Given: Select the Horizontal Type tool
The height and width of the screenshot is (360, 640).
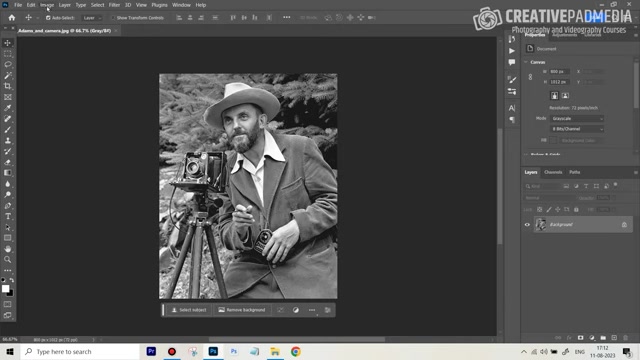Looking at the screenshot, I should (8, 216).
